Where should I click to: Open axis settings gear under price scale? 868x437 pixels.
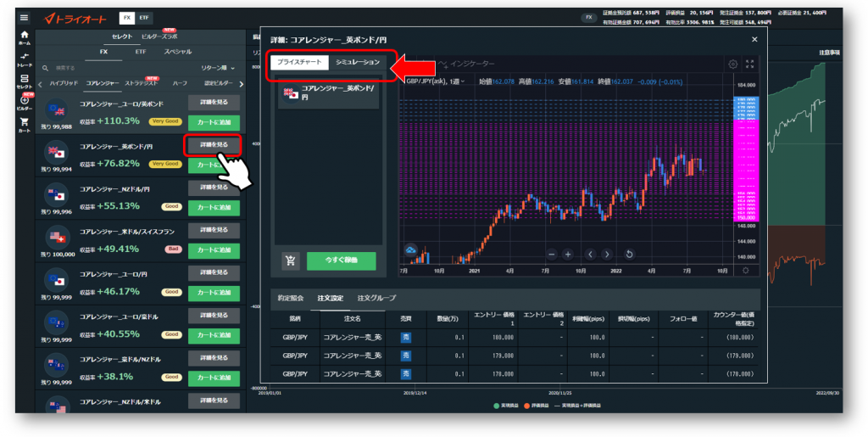746,271
